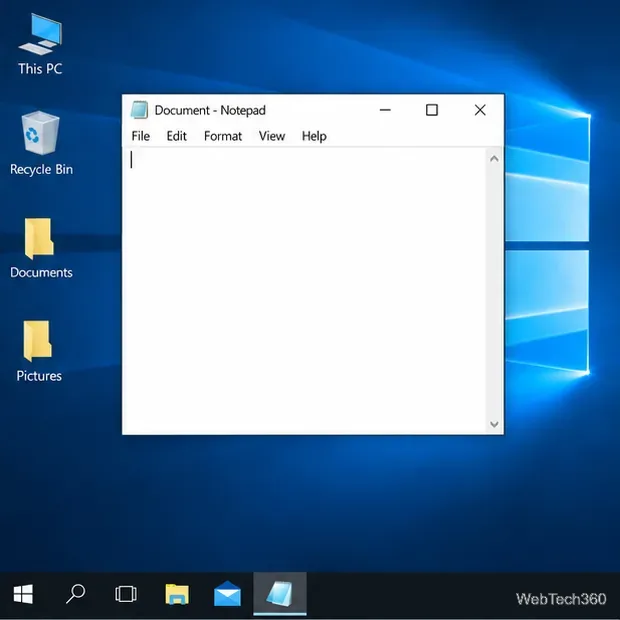Maximize the Notepad window
620x620 pixels.
point(432,110)
